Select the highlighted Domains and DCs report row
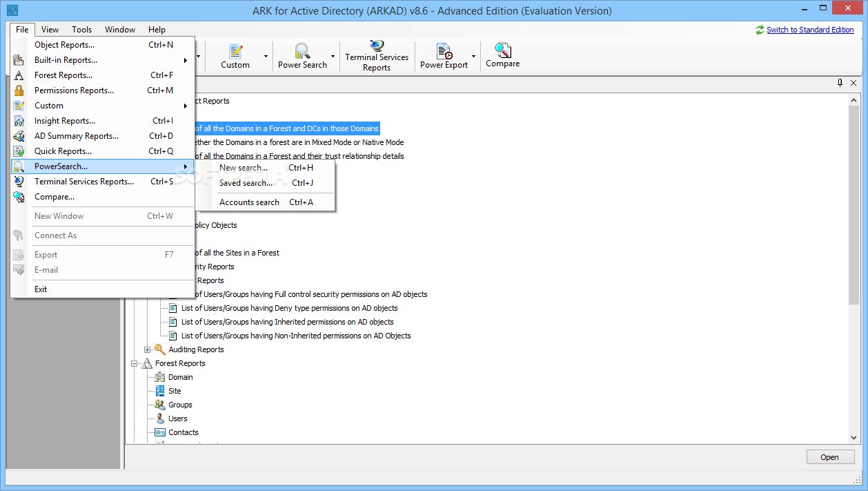Image resolution: width=868 pixels, height=491 pixels. point(287,128)
